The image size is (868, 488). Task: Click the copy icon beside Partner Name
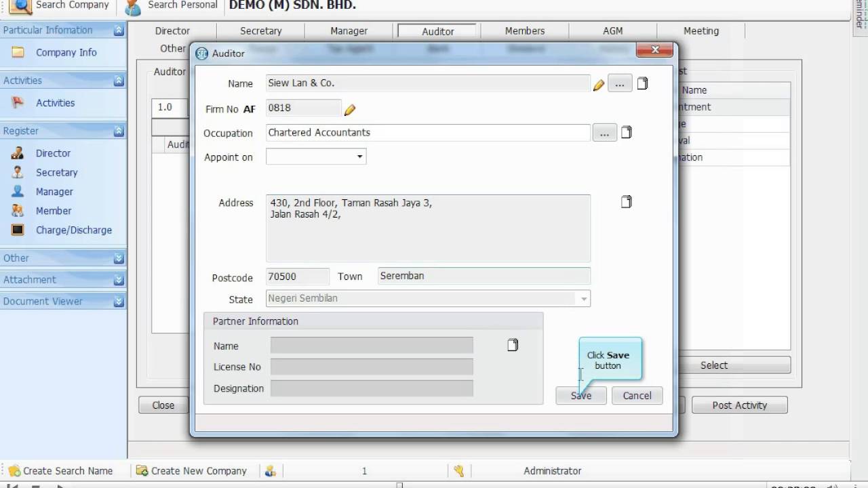pyautogui.click(x=513, y=345)
